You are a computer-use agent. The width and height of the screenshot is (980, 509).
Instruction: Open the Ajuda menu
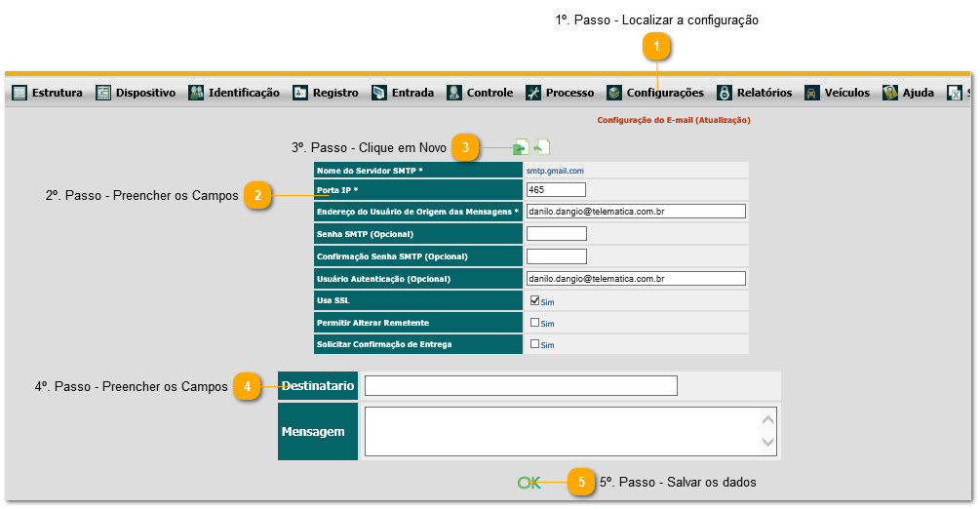[908, 93]
